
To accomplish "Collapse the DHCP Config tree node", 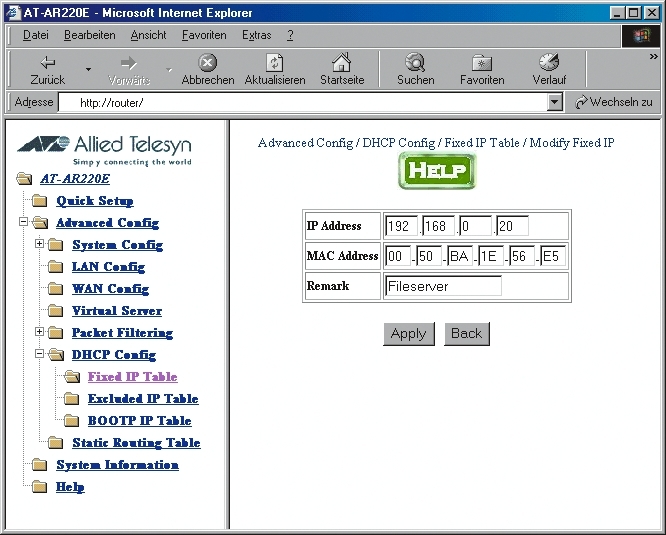I will click(39, 353).
